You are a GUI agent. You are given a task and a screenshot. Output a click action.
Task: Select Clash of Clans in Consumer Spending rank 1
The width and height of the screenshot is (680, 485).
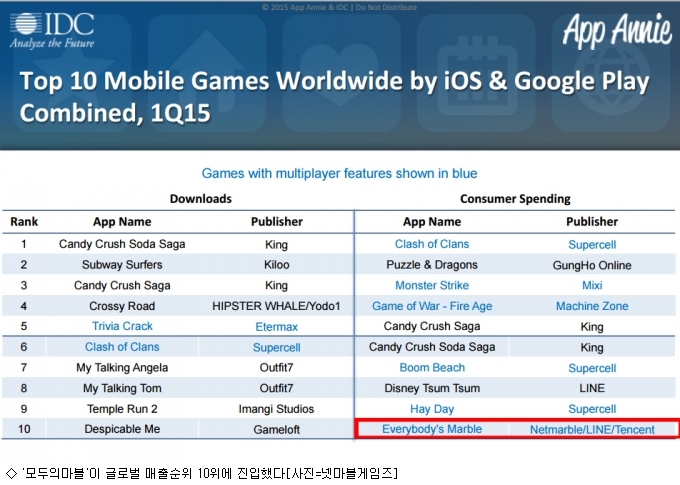432,244
